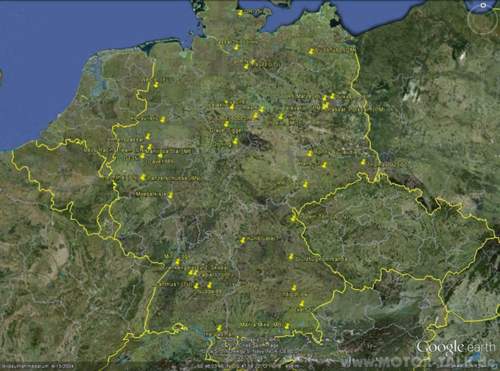This screenshot has width=500, height=371.
Task: Select the pushpin on the Rhine by the French border
Action: [178, 262]
